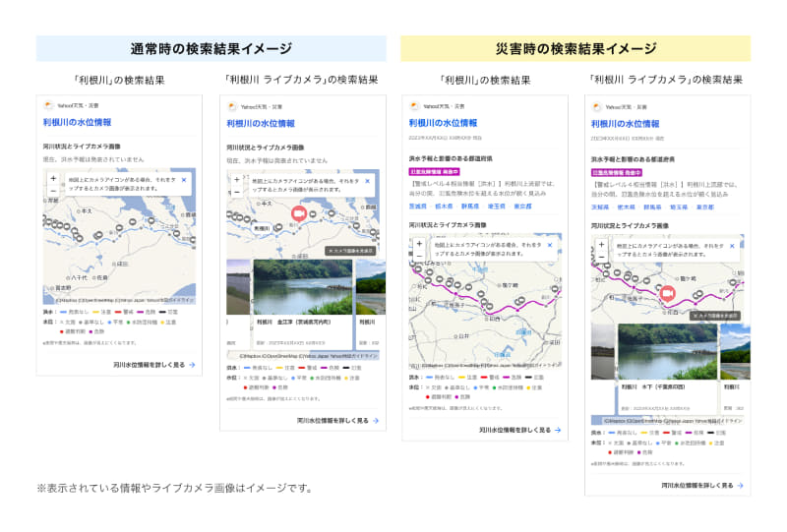Image resolution: width=787 pixels, height=532 pixels.
Task: Zoom out the map in disaster-time ライブカメラ result
Action: pyautogui.click(x=601, y=257)
